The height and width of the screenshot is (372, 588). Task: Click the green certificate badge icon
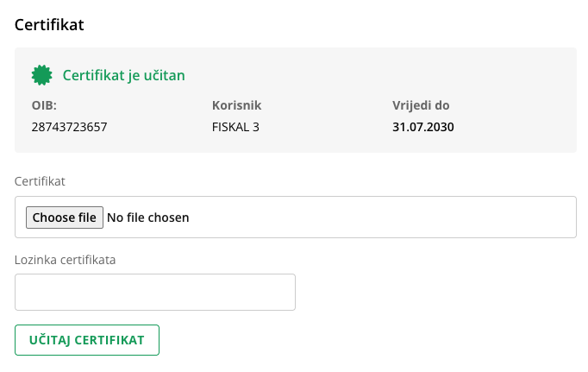[41, 76]
